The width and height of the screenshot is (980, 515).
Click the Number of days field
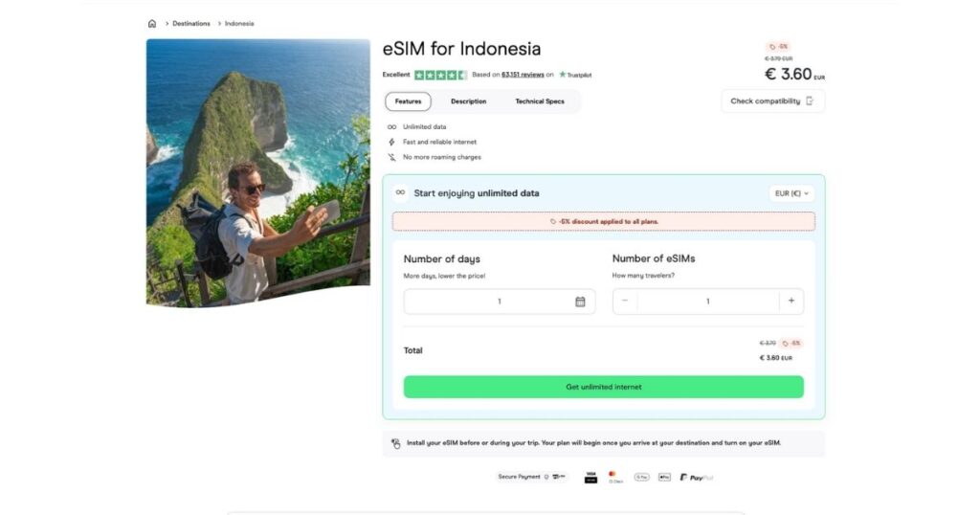[500, 302]
